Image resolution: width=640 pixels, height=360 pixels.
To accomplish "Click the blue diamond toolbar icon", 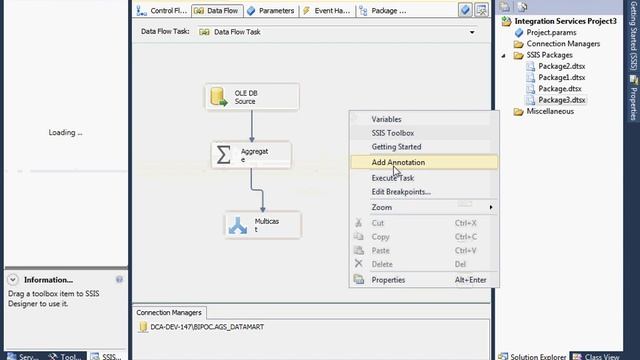I will pos(465,10).
